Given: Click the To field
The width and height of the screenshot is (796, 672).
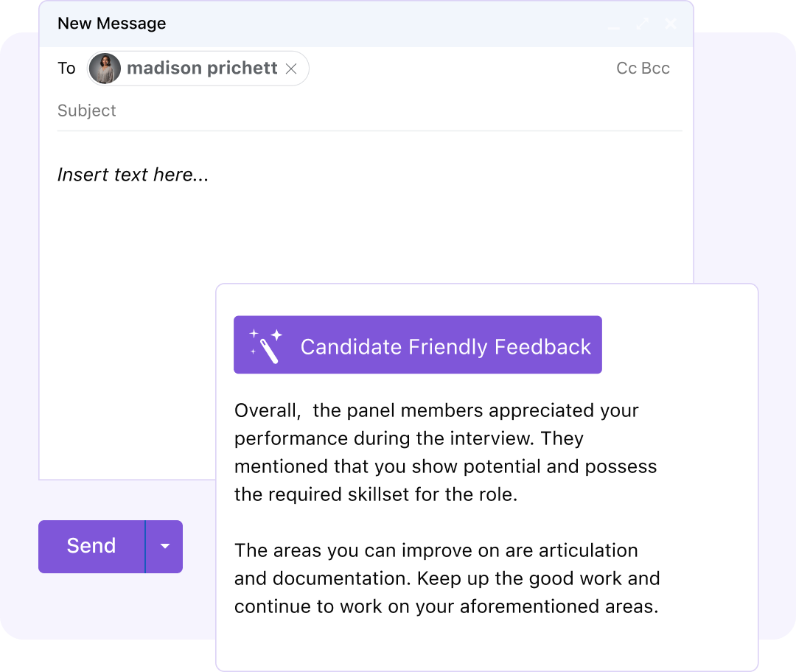Looking at the screenshot, I should 66,68.
